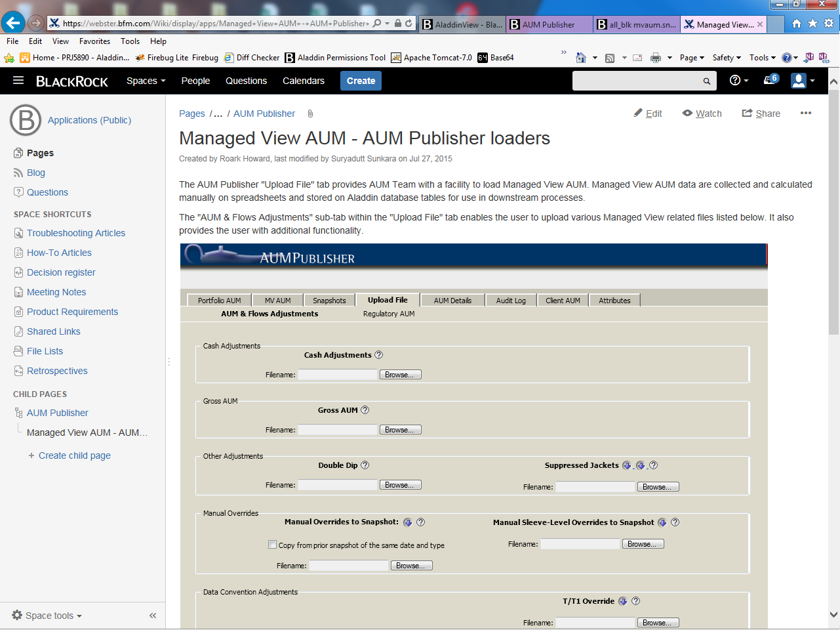The width and height of the screenshot is (840, 630).
Task: Click the print icon in the command bar
Action: coord(655,58)
